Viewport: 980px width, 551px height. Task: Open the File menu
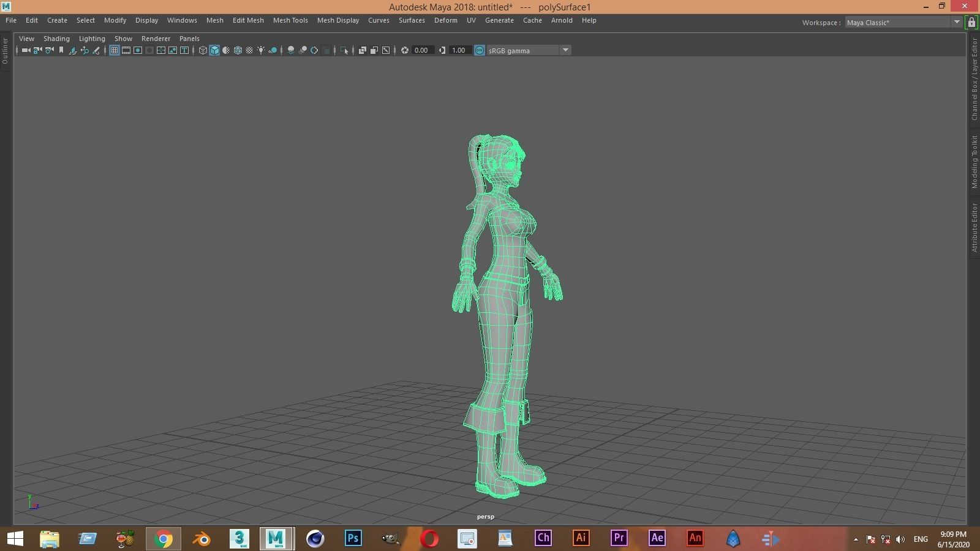tap(11, 20)
